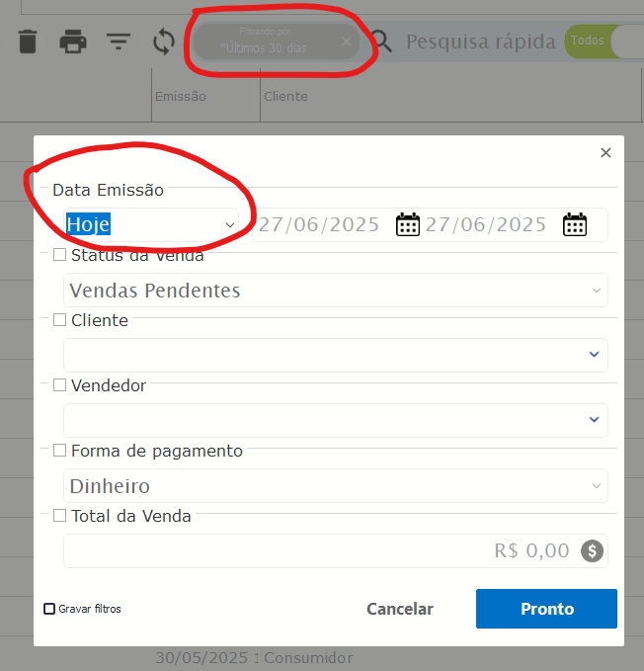The image size is (644, 671).
Task: Open the Hoje date range dropdown
Action: 151,224
